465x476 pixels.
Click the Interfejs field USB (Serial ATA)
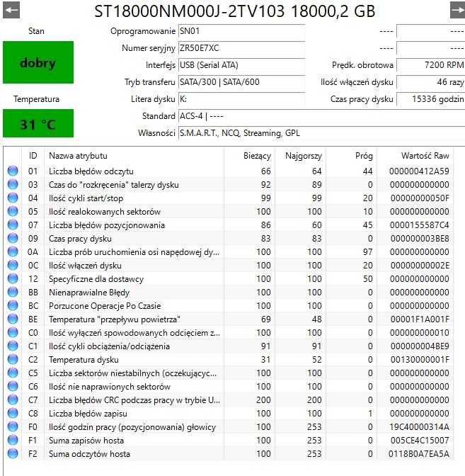pyautogui.click(x=242, y=65)
